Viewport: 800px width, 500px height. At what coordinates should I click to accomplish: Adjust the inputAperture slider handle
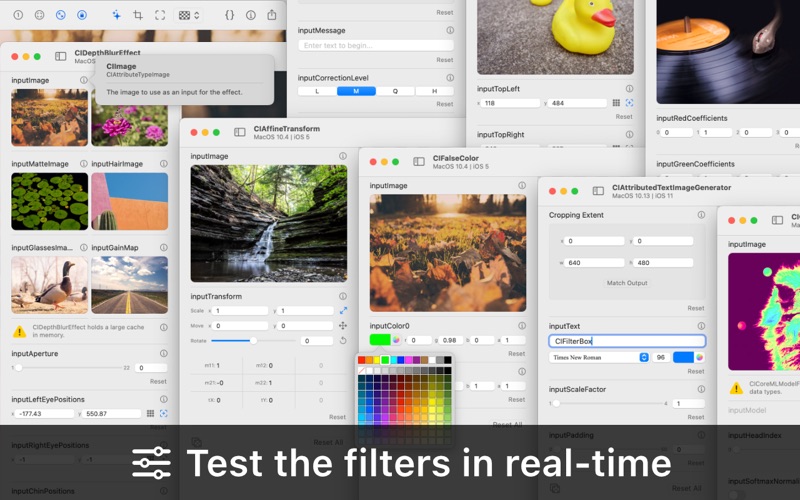pyautogui.click(x=18, y=367)
